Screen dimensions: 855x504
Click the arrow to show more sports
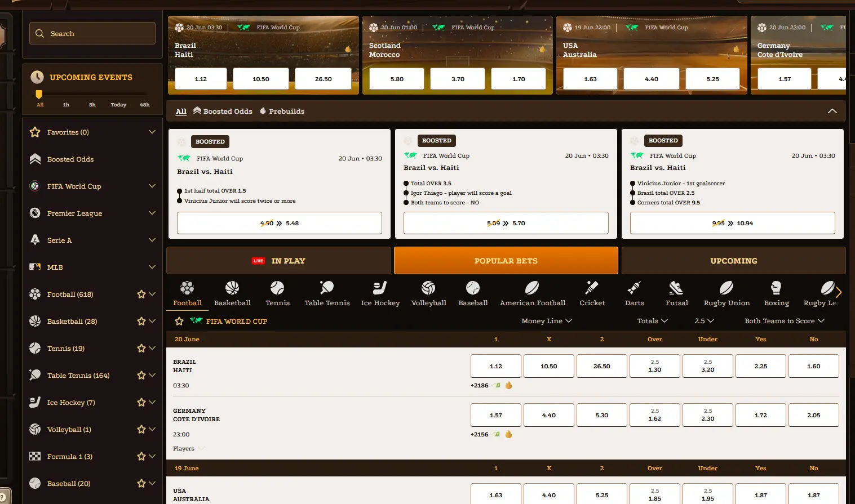(x=839, y=292)
